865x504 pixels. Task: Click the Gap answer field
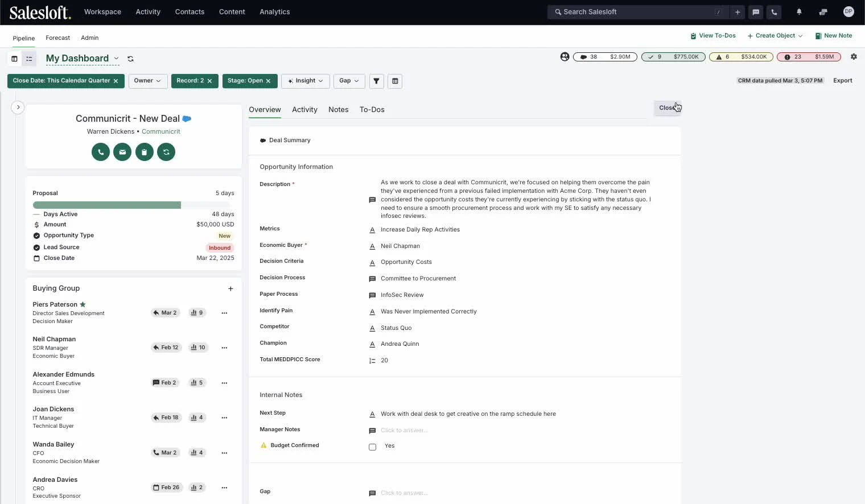(404, 493)
